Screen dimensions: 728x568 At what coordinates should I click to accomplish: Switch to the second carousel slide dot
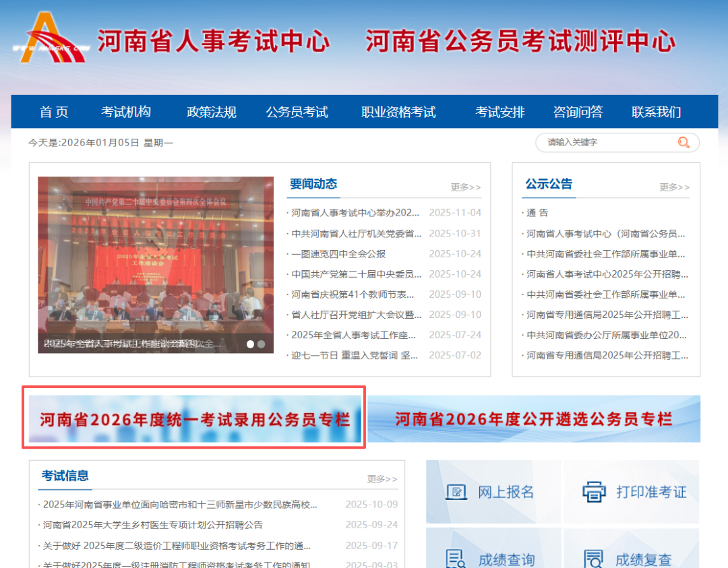(x=261, y=344)
